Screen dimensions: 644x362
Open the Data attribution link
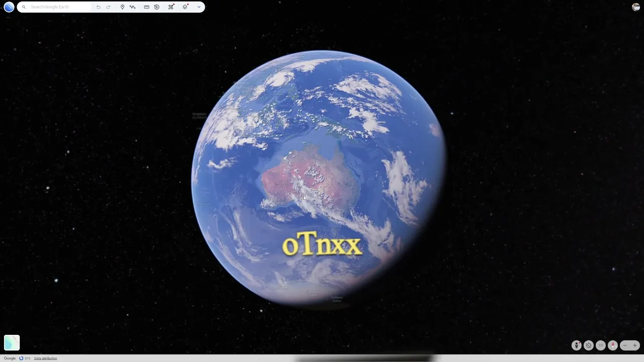coord(45,358)
